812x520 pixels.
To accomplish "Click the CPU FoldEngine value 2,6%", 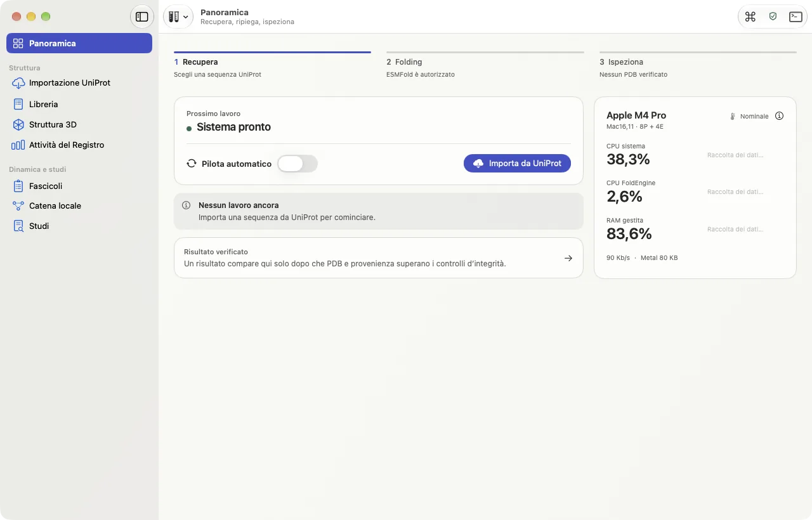I will tap(624, 197).
